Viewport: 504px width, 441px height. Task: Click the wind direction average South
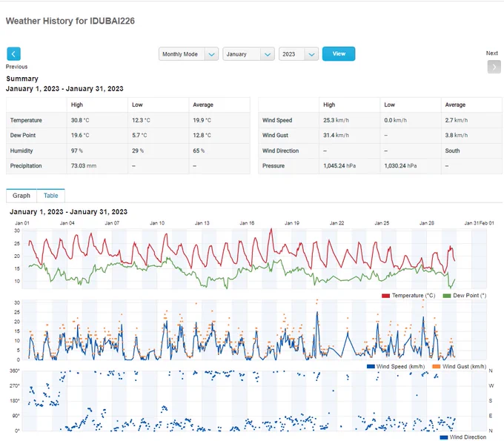pyautogui.click(x=452, y=150)
